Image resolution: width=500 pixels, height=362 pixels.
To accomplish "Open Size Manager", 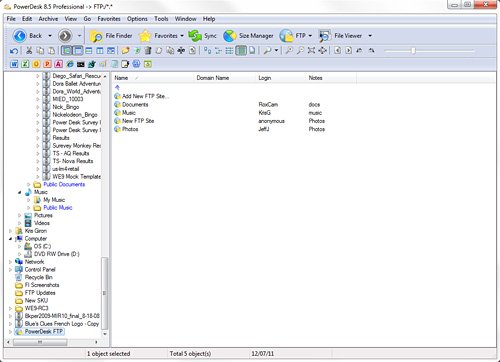I will (x=248, y=36).
